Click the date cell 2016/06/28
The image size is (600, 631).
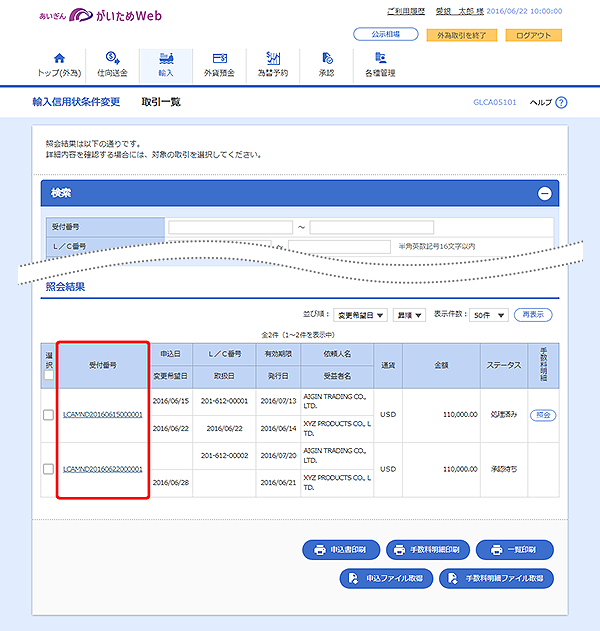[171, 483]
